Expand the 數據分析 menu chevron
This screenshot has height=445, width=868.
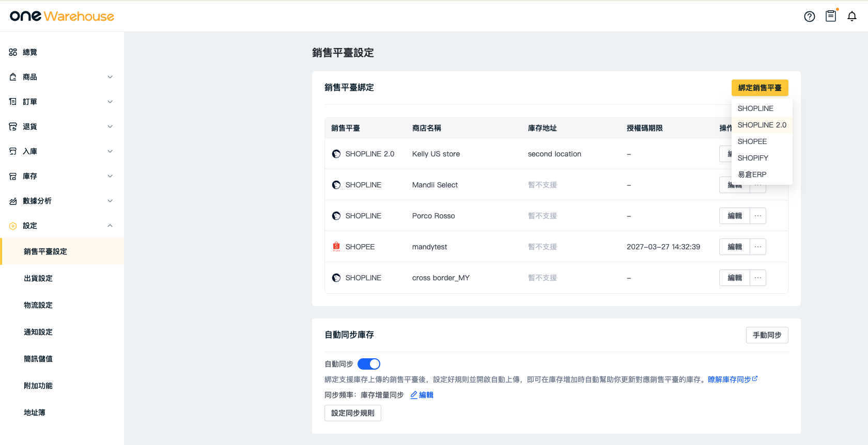[110, 201]
